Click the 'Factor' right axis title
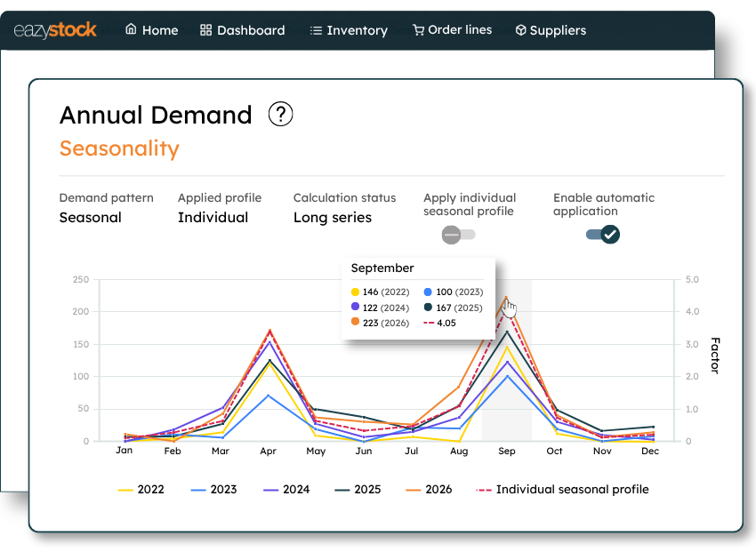Screen dimensions: 756x560 (x=715, y=356)
